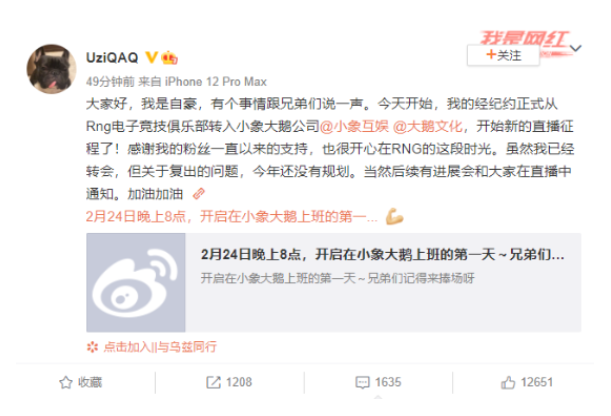The width and height of the screenshot is (611, 416).
Task: Open the UziQAQ username link
Action: [x=112, y=58]
